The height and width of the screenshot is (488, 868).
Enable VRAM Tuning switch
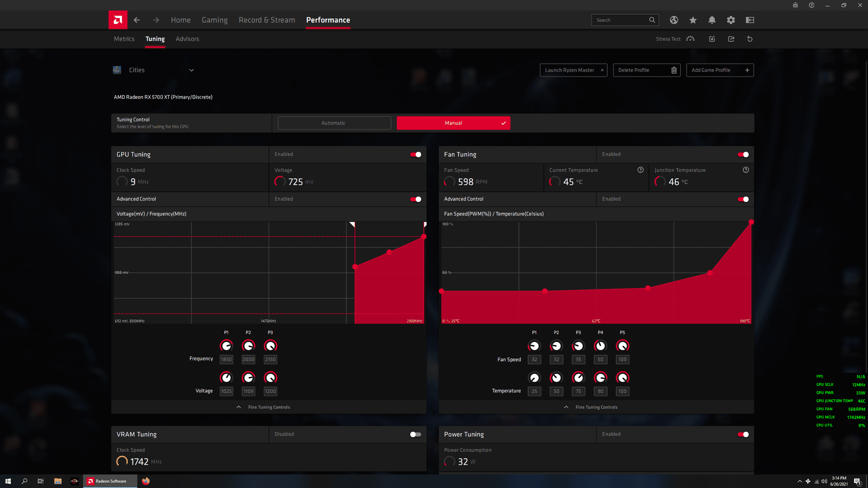416,435
